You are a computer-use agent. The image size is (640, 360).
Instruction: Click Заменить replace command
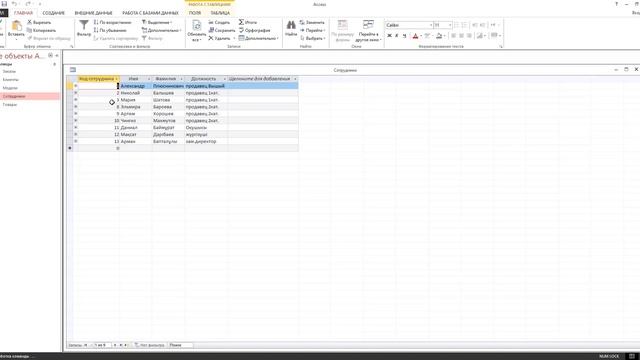tap(312, 22)
